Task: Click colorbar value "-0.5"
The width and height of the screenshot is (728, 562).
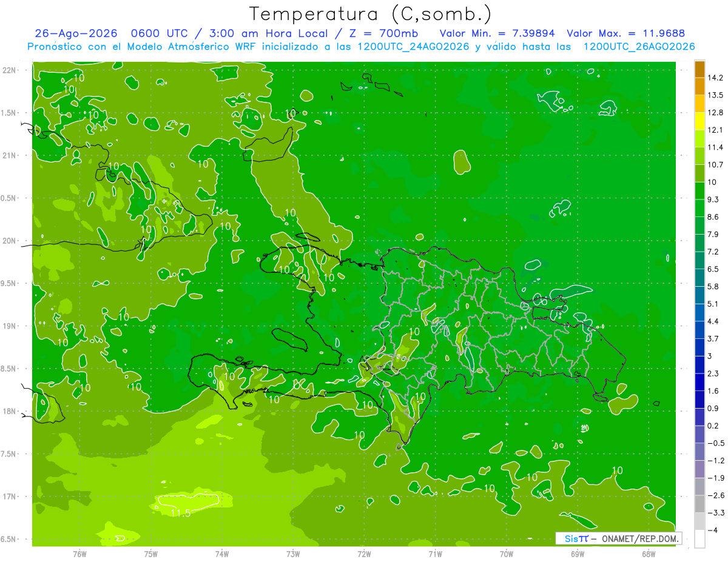Action: [x=716, y=443]
